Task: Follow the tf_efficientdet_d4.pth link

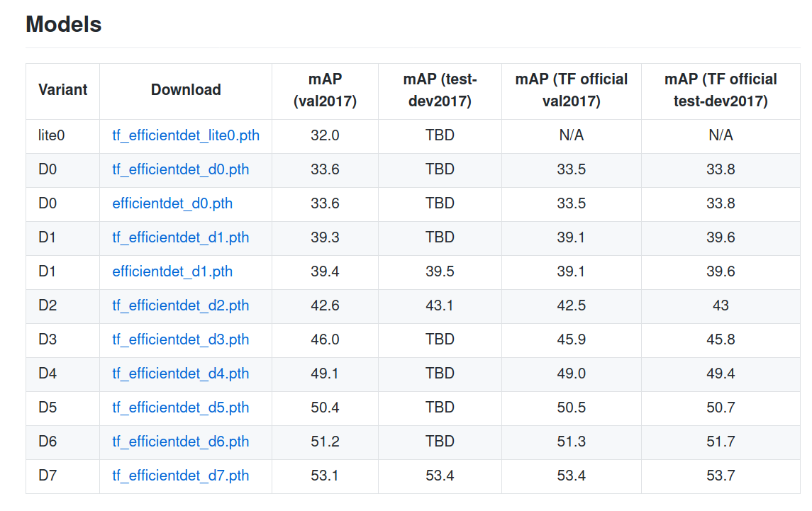Action: pyautogui.click(x=181, y=374)
